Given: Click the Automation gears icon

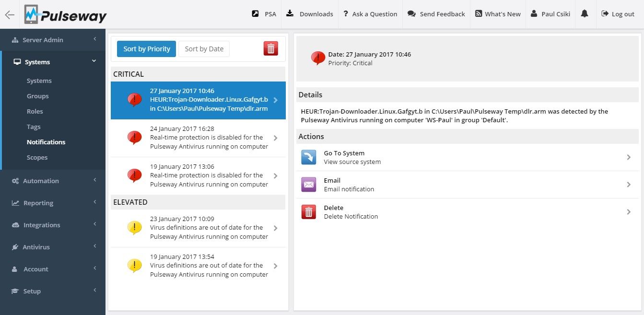Looking at the screenshot, I should [x=15, y=181].
